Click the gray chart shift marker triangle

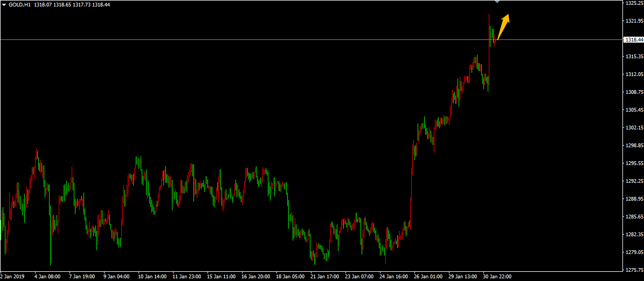[497, 2]
